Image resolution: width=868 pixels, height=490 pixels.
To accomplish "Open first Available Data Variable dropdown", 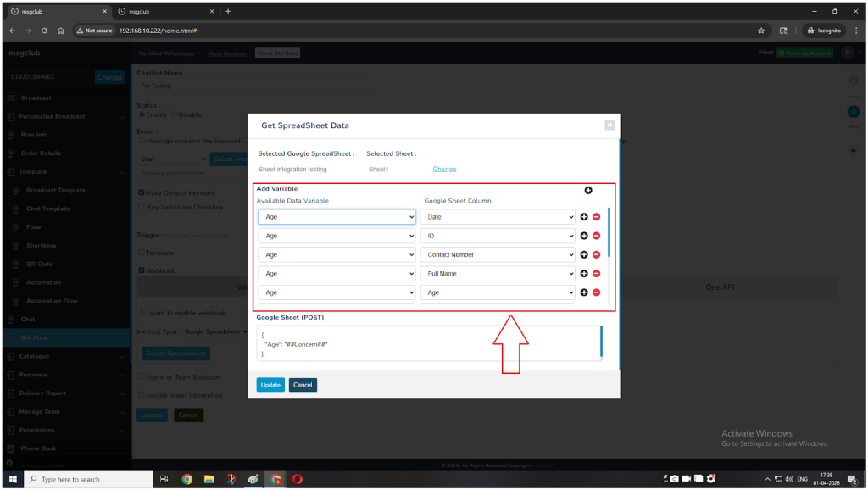I will (337, 217).
